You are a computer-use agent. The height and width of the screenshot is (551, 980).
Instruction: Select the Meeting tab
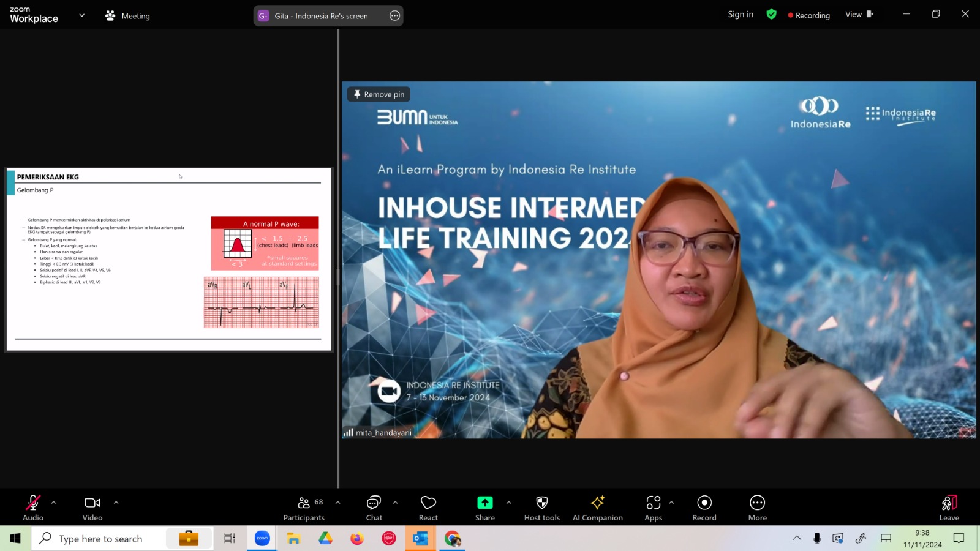click(x=127, y=16)
